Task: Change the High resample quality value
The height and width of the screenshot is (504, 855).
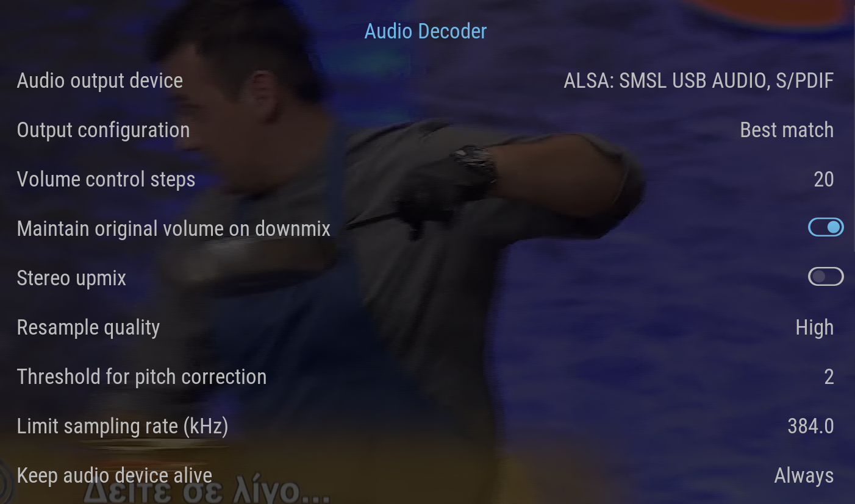Action: pos(815,328)
